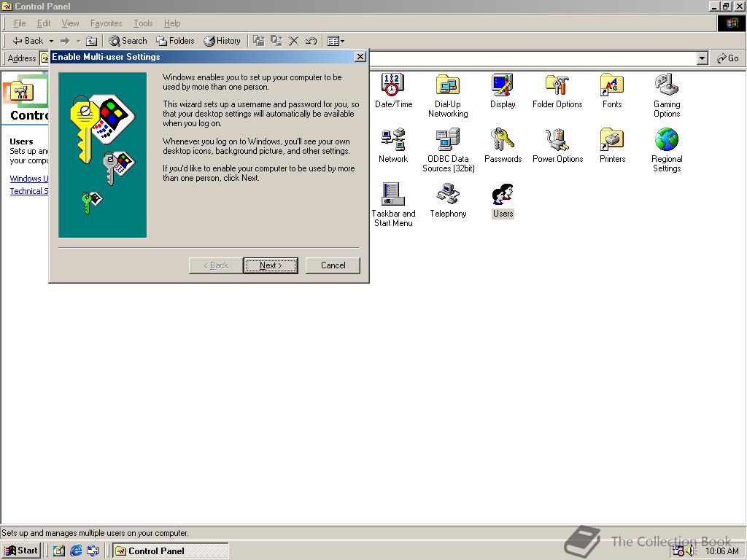The image size is (747, 560).
Task: Launch Internet Explorer from Quick Launch
Action: tap(76, 551)
